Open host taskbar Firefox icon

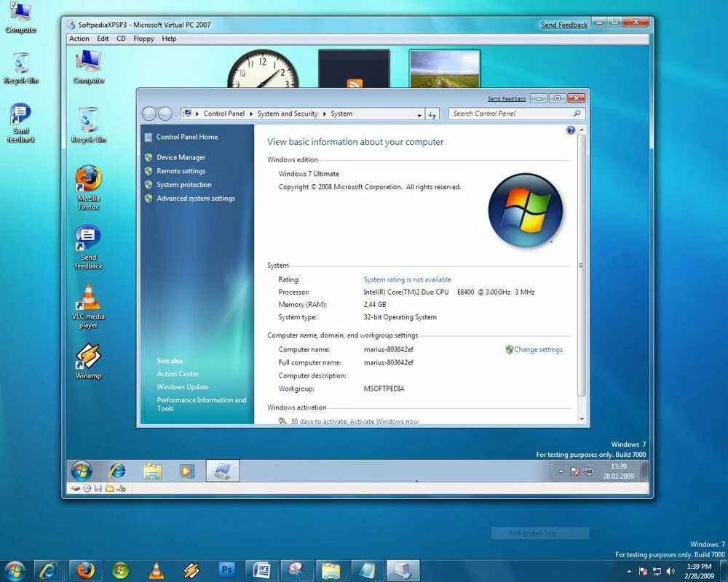pyautogui.click(x=85, y=570)
